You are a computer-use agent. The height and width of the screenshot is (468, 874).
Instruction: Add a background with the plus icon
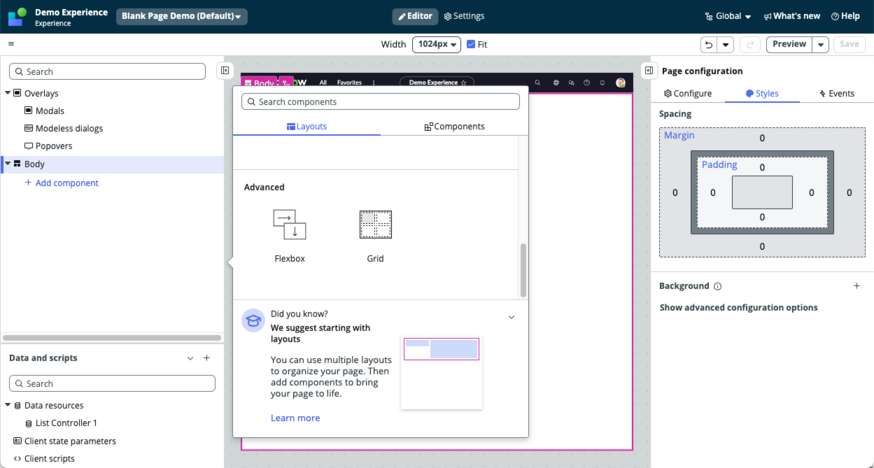pos(857,286)
